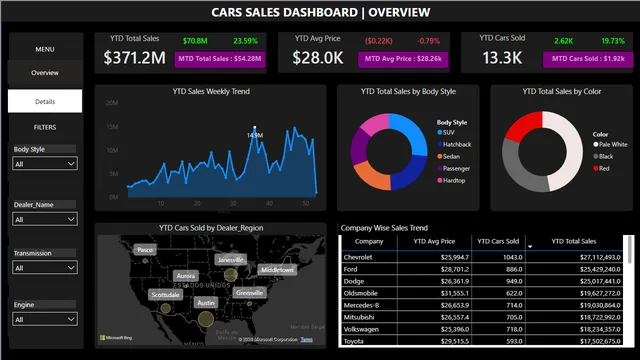The width and height of the screenshot is (640, 360).
Task: Click the Austin bubble on map
Action: [206, 319]
